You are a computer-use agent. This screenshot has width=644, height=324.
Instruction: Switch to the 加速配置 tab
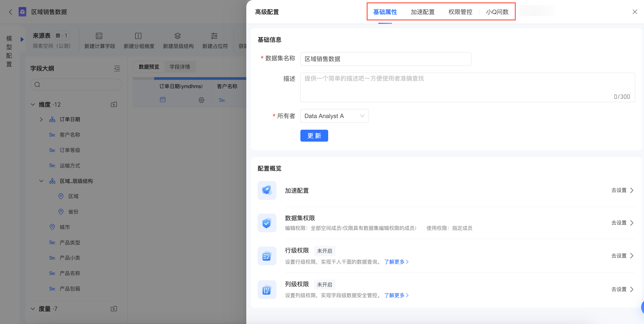422,12
